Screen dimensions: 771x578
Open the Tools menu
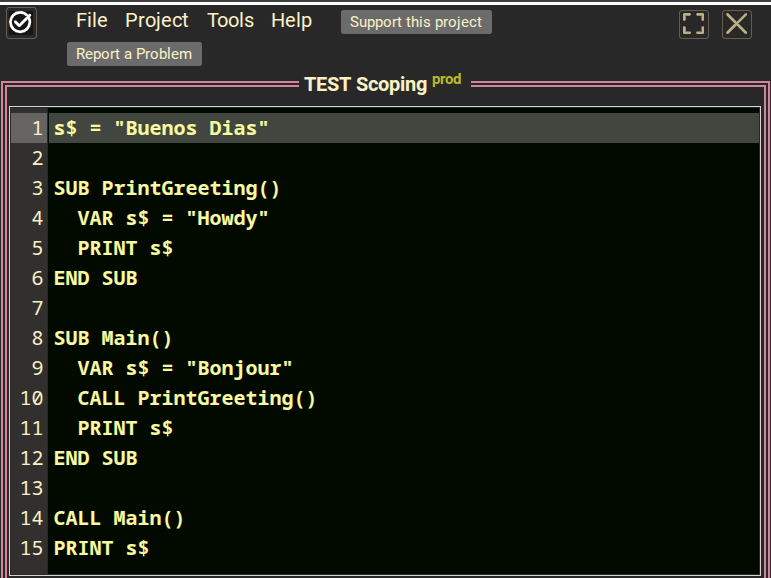230,21
